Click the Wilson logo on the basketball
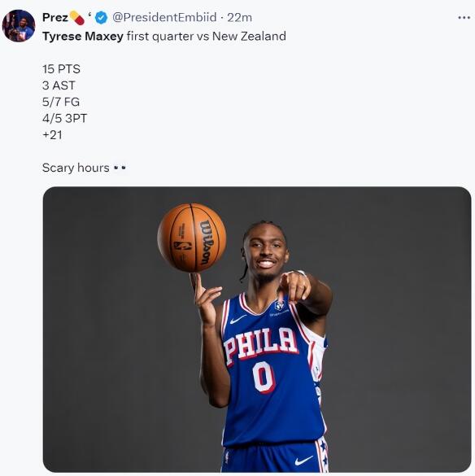Screen dimensions: 475x476 point(206,242)
